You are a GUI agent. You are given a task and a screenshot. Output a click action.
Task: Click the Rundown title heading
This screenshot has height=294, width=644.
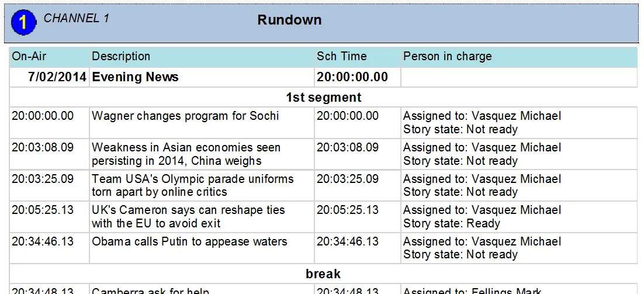tap(289, 20)
